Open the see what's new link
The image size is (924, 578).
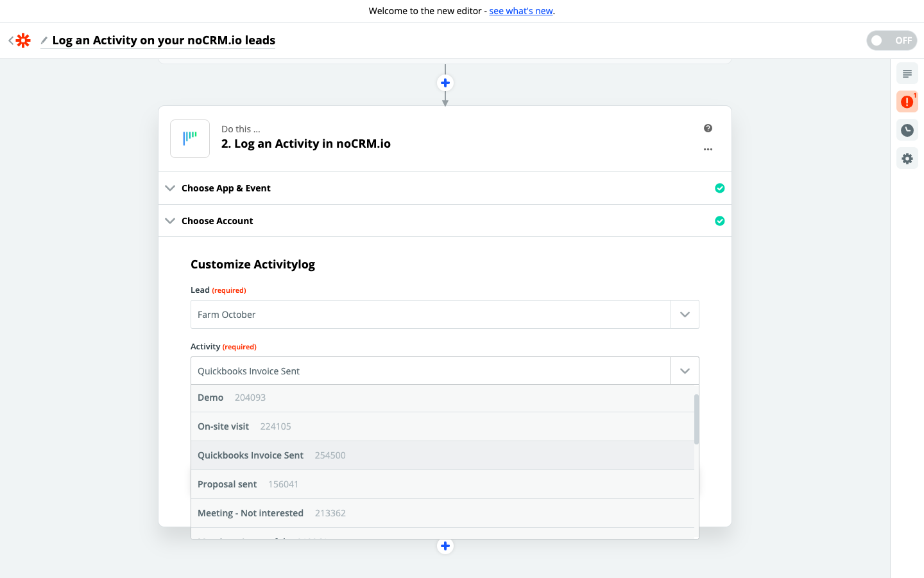point(521,11)
